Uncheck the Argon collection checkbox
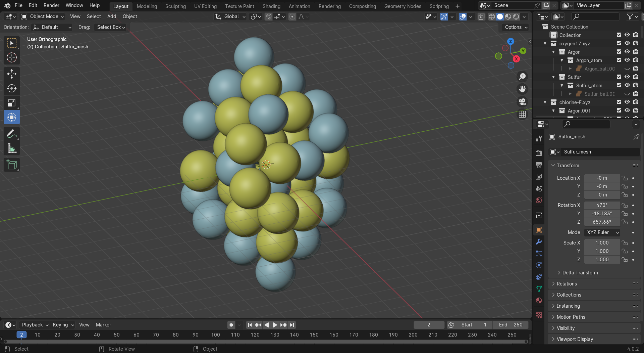Viewport: 644px width, 353px height. [x=619, y=52]
